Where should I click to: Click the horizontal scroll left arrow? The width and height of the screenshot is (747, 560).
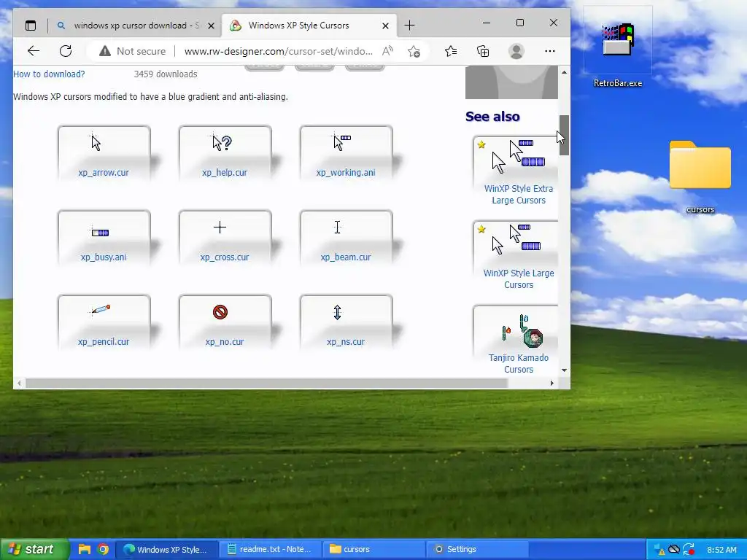19,384
